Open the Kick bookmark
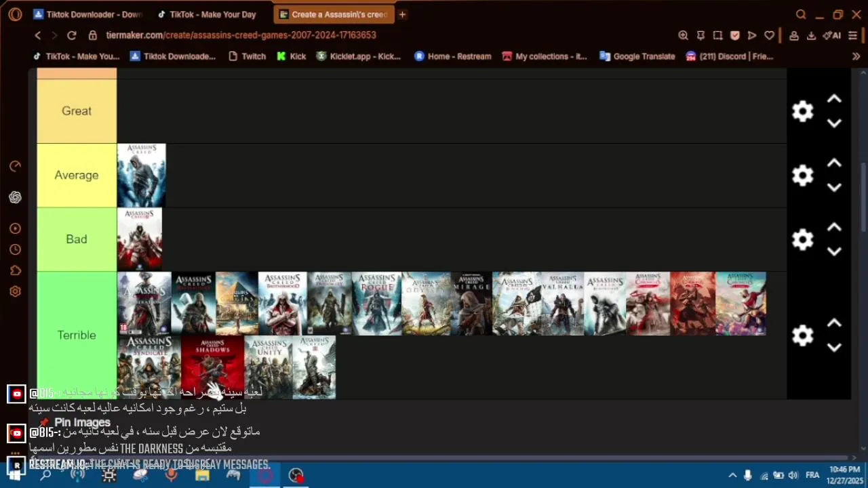Image resolution: width=868 pixels, height=488 pixels. [x=292, y=56]
